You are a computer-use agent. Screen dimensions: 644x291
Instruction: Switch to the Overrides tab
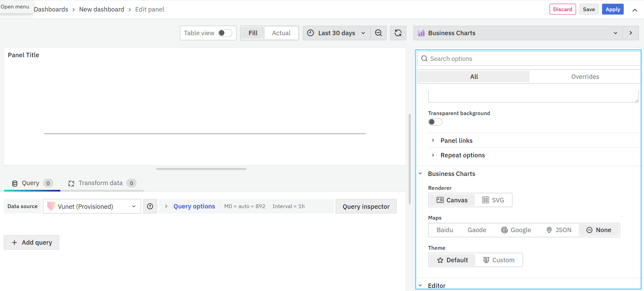(585, 77)
